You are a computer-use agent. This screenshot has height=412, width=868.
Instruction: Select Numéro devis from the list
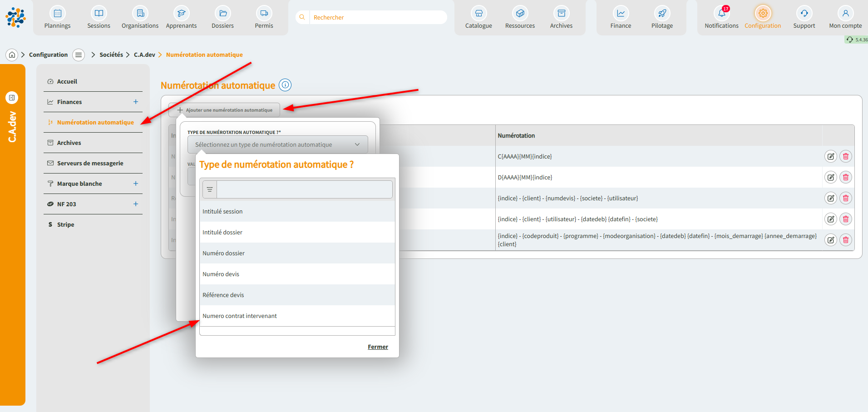221,274
